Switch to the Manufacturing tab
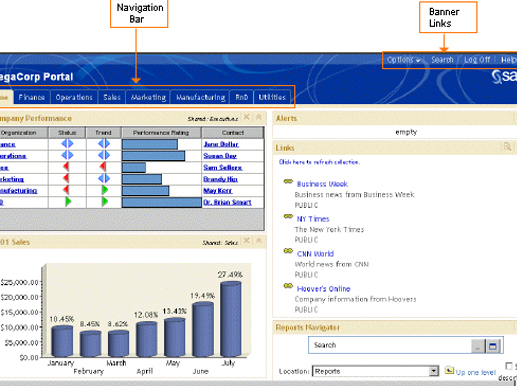 pos(201,97)
